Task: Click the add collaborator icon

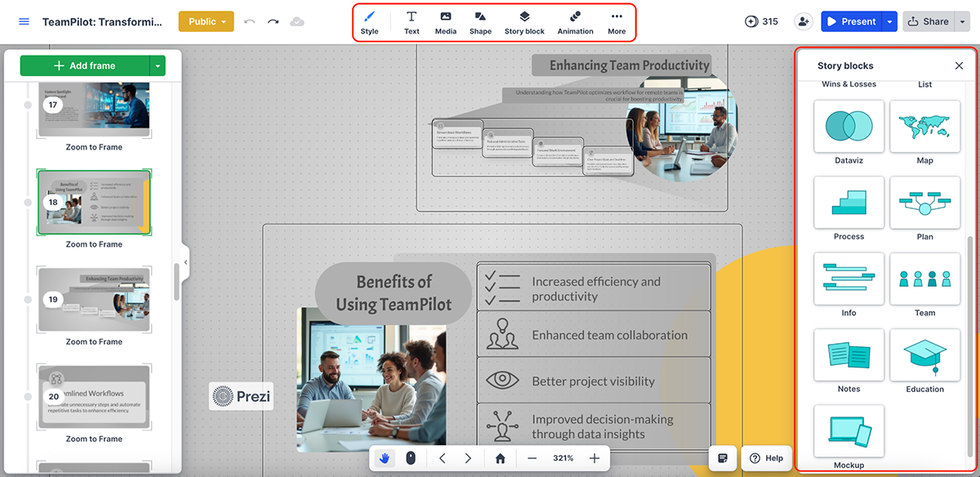Action: click(x=803, y=21)
